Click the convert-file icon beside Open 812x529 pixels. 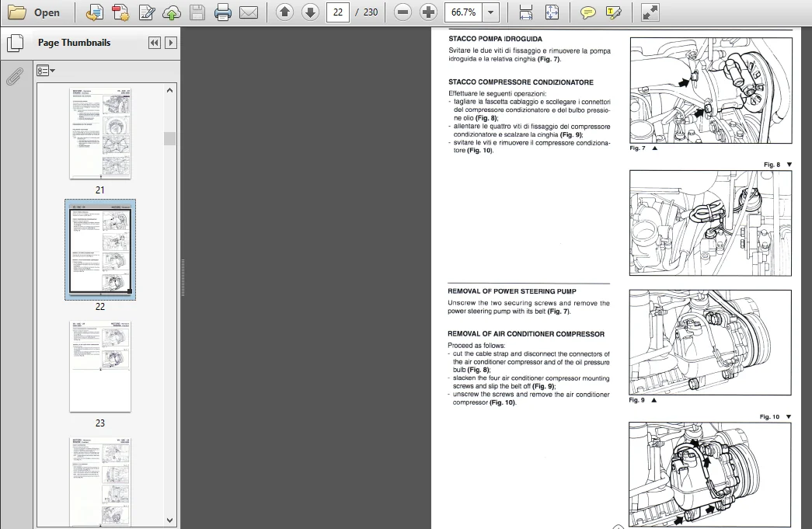[94, 12]
